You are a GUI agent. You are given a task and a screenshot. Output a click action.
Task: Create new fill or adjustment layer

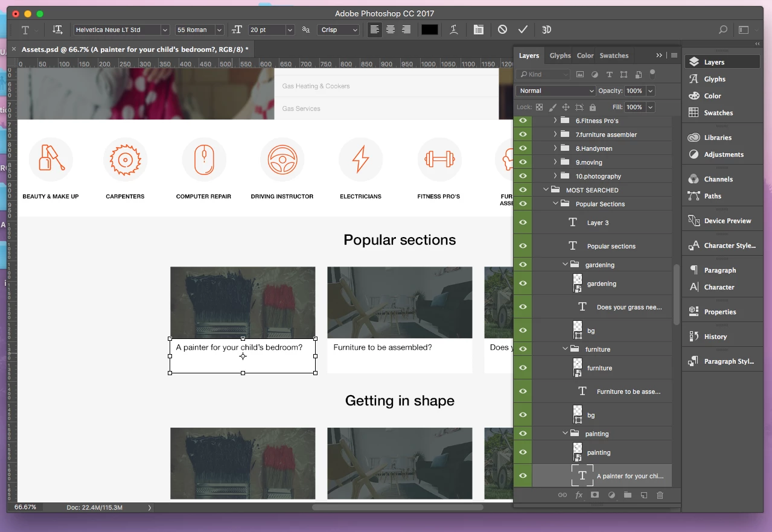pos(611,495)
